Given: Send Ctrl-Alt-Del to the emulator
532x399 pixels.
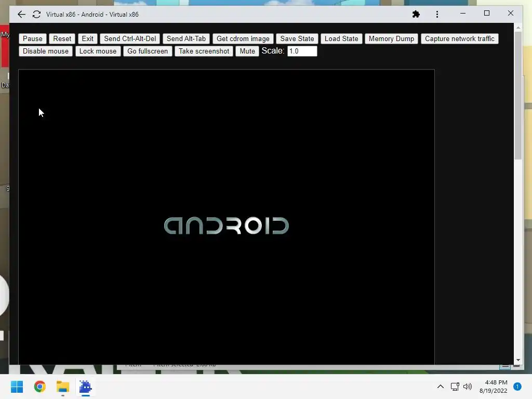Looking at the screenshot, I should [x=130, y=38].
